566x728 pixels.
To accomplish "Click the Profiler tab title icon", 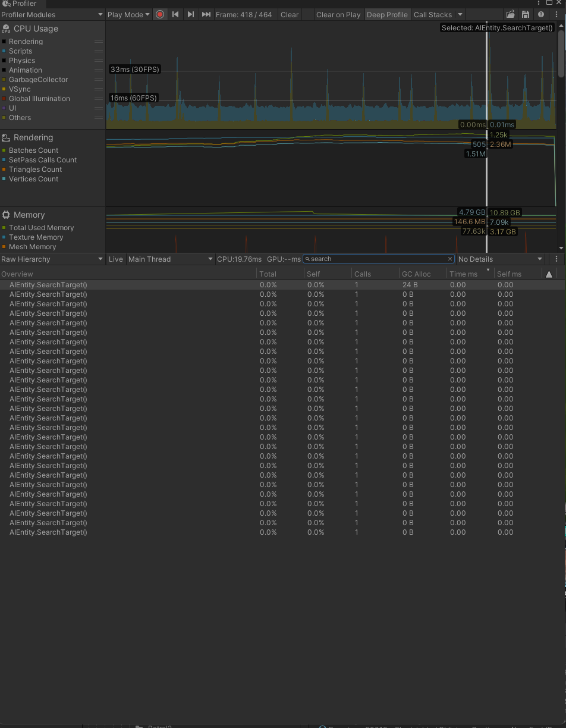I will (6, 4).
